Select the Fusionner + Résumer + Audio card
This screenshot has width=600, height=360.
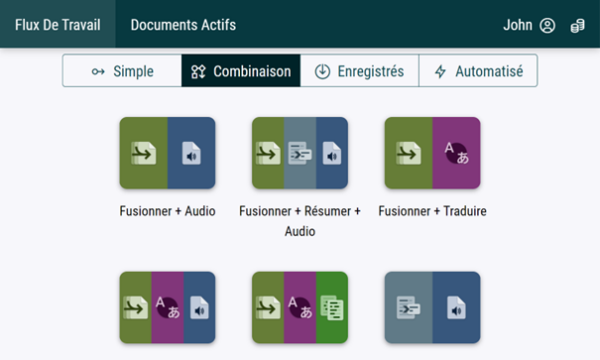(x=300, y=153)
